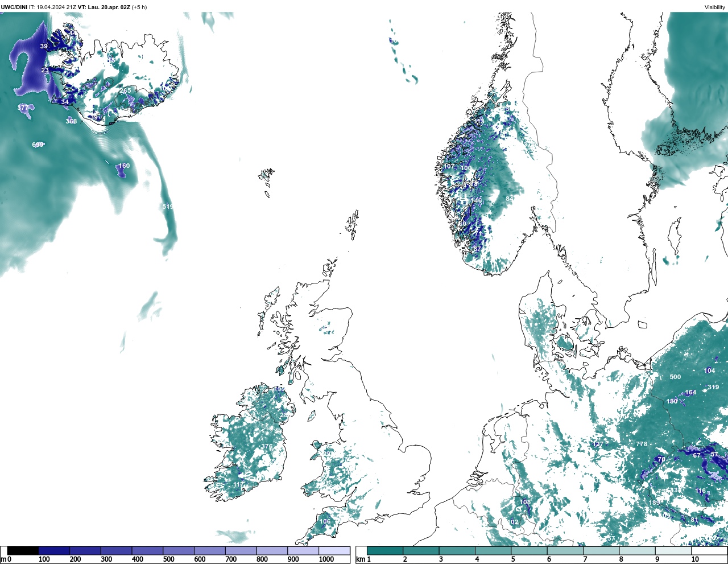Click the '600' label on the meters scale

point(200,559)
